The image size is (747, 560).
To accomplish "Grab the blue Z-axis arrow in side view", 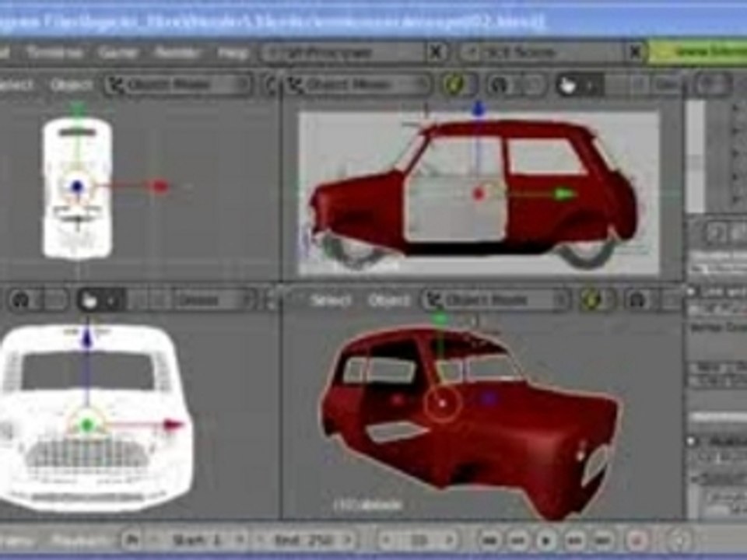I will click(x=479, y=110).
